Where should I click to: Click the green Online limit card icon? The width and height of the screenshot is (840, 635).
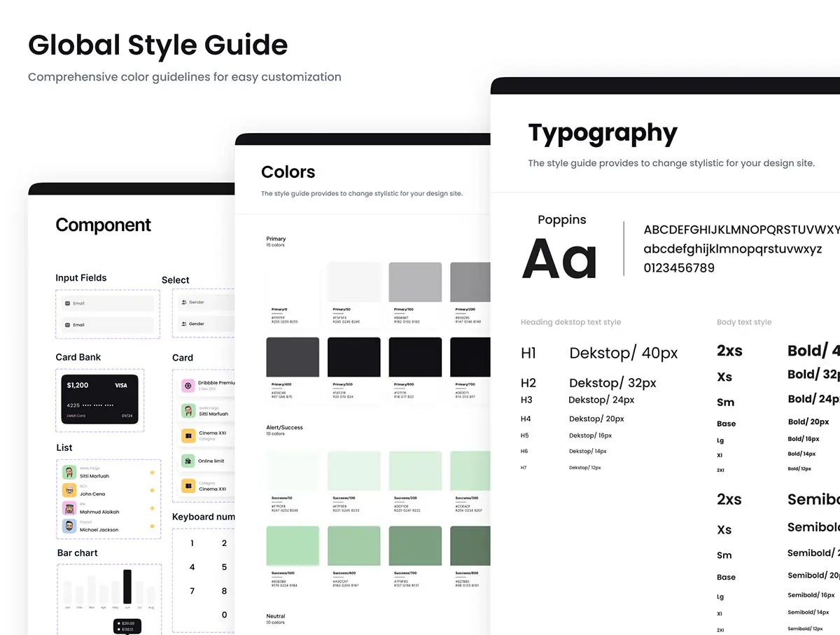(188, 461)
